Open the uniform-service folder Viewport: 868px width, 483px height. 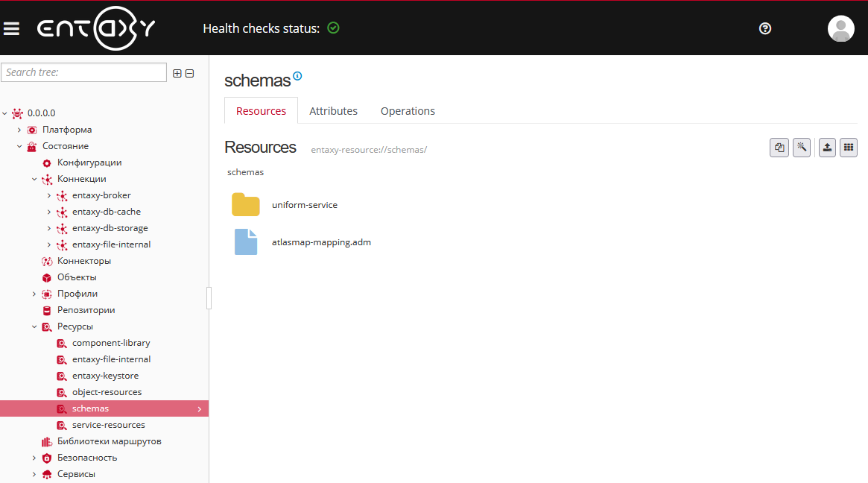[x=304, y=205]
